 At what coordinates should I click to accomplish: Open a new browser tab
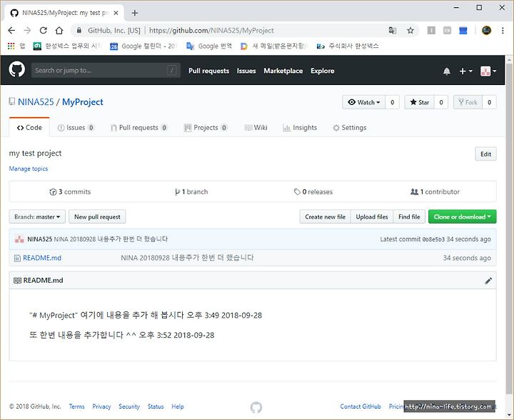click(135, 13)
